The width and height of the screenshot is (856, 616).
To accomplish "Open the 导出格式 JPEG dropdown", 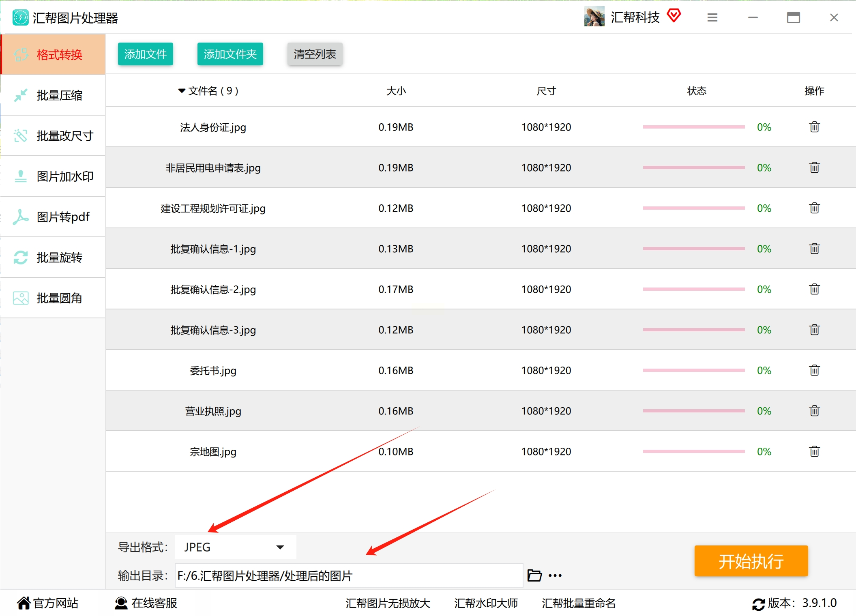I will tap(235, 547).
